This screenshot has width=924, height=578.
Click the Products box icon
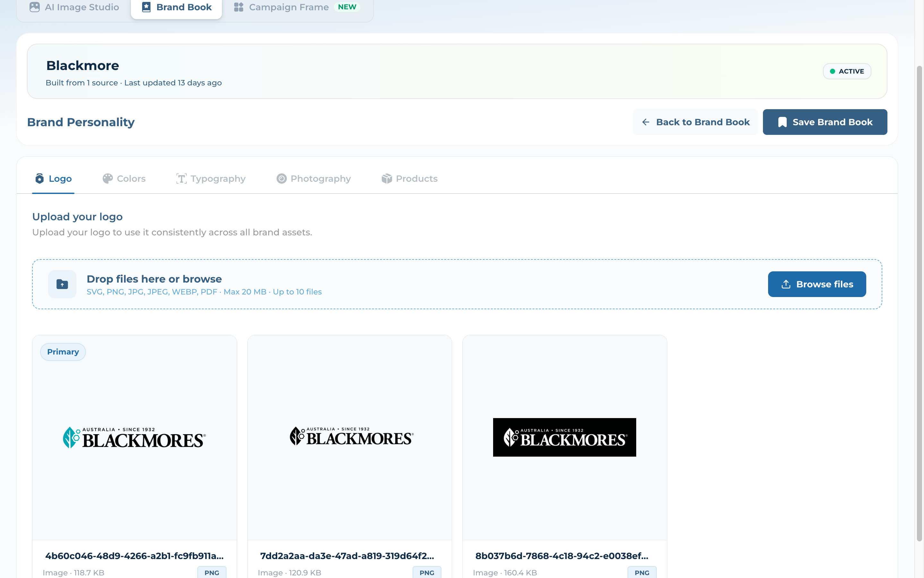pyautogui.click(x=387, y=179)
